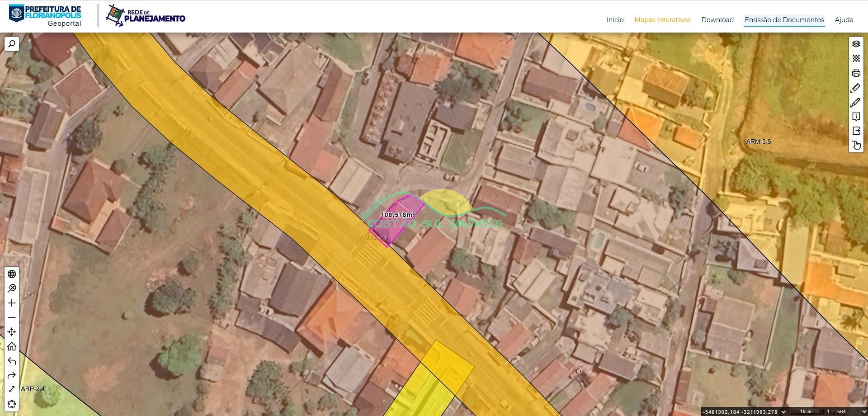Click the checkerboard basemap icon

(x=856, y=58)
